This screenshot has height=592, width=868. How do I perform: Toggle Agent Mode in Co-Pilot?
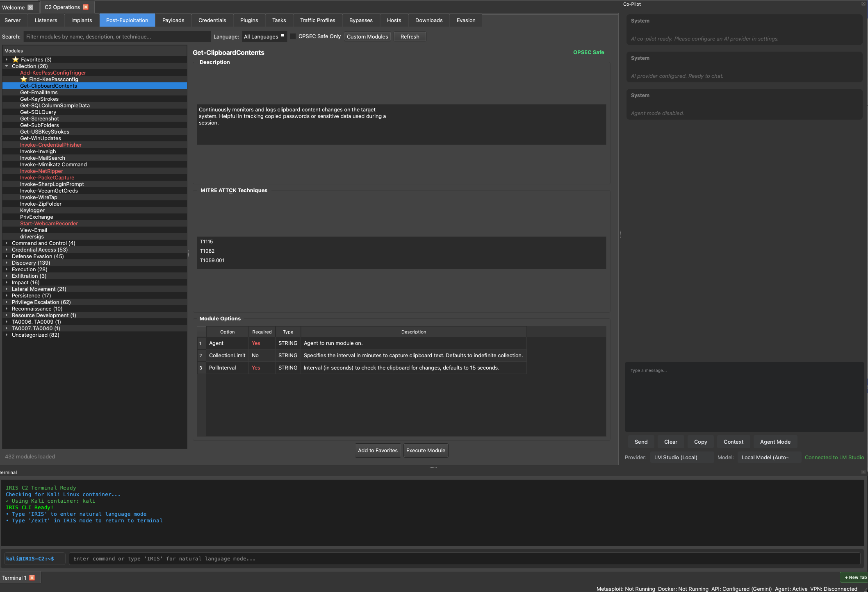pos(775,442)
